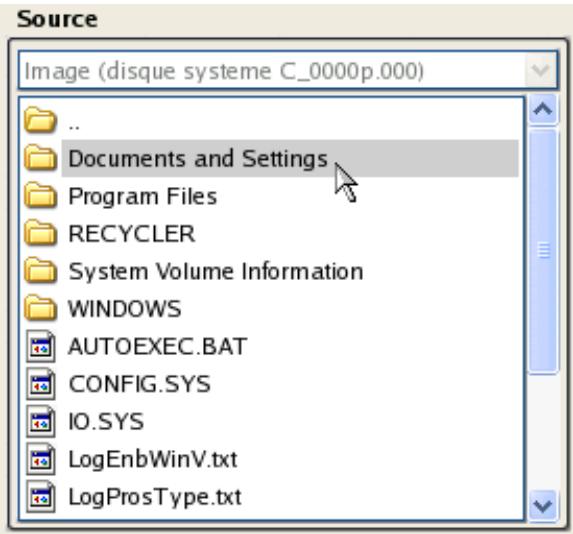The width and height of the screenshot is (573, 534).
Task: Click the RECYCLER folder icon
Action: (40, 233)
